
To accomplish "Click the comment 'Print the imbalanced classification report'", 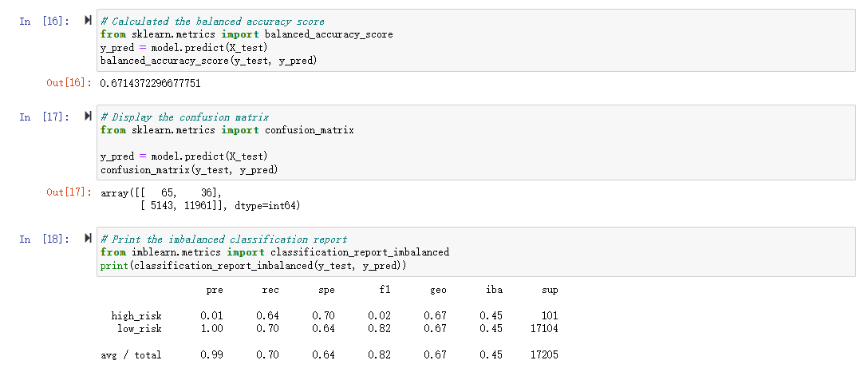I will pos(223,240).
